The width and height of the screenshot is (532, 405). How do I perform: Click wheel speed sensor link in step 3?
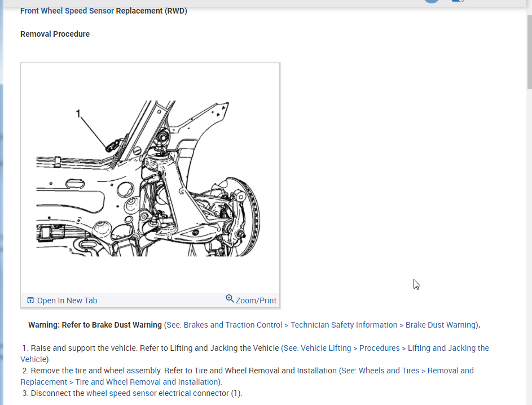[x=121, y=393]
